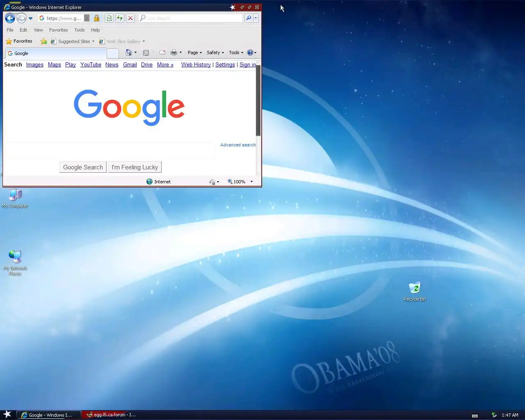The image size is (525, 420).
Task: Expand the Home button dropdown arrow
Action: coord(136,52)
